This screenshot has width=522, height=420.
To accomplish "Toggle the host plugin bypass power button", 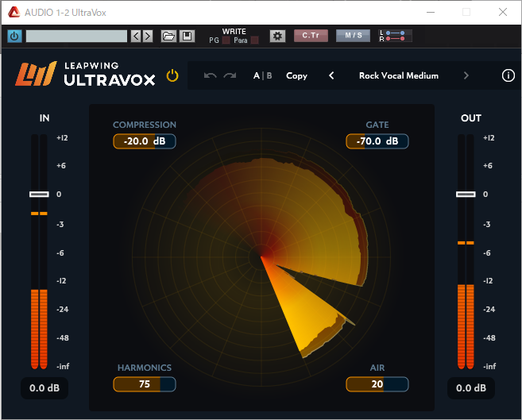I will [14, 36].
